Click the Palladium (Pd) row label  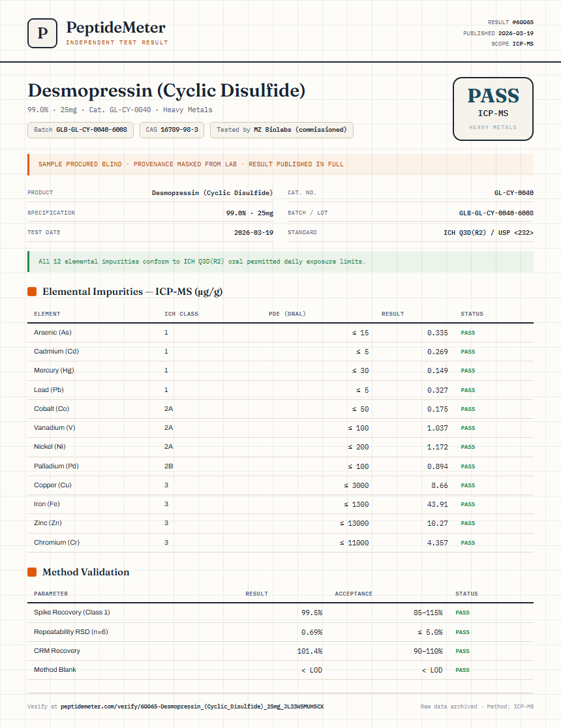pos(56,466)
